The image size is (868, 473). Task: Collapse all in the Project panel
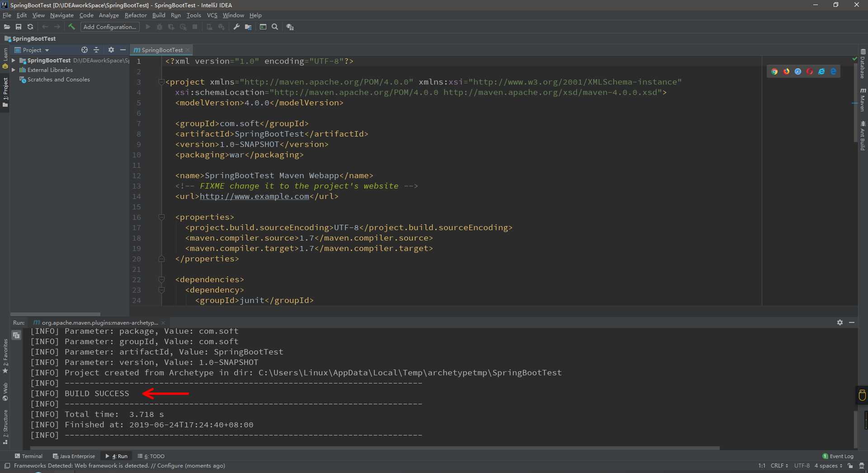tap(96, 50)
